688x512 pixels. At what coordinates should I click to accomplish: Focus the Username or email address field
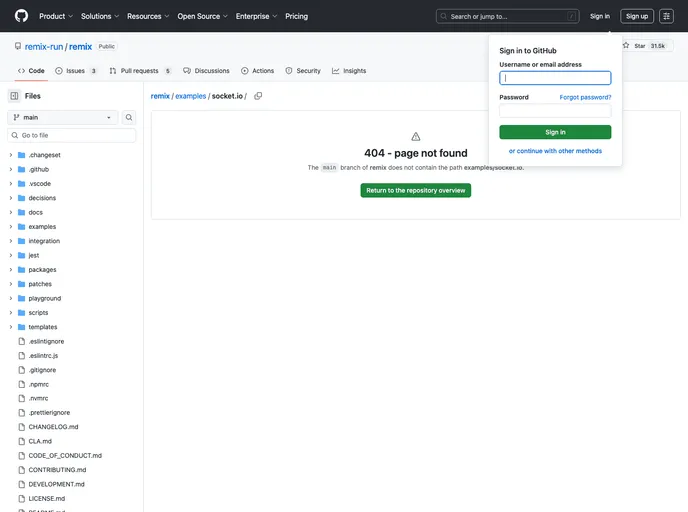(x=555, y=78)
